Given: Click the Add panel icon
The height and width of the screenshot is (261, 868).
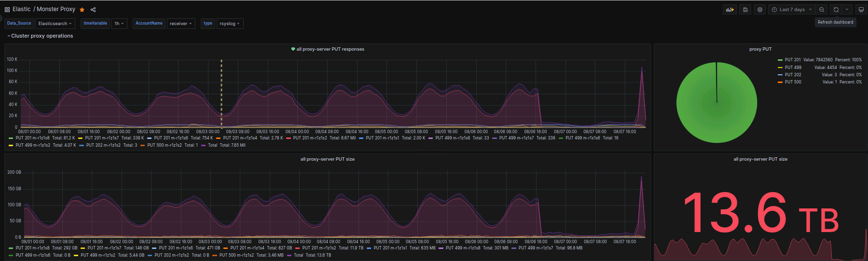Looking at the screenshot, I should click(730, 10).
